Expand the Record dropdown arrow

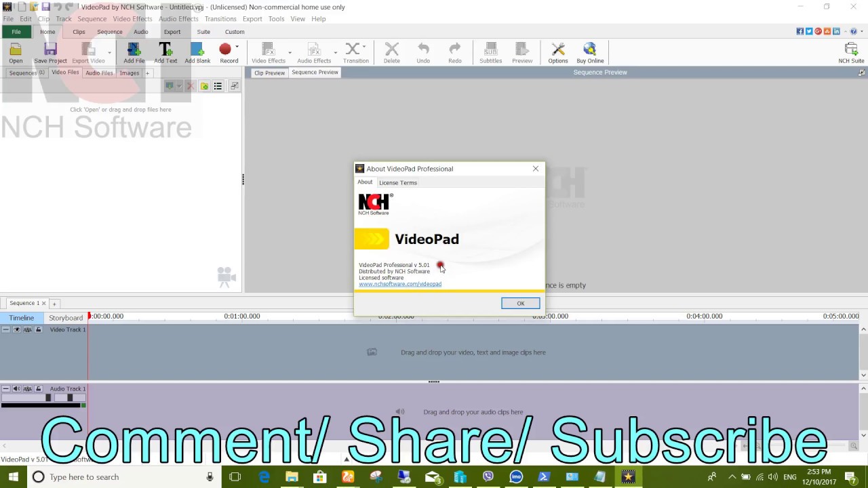coord(237,47)
